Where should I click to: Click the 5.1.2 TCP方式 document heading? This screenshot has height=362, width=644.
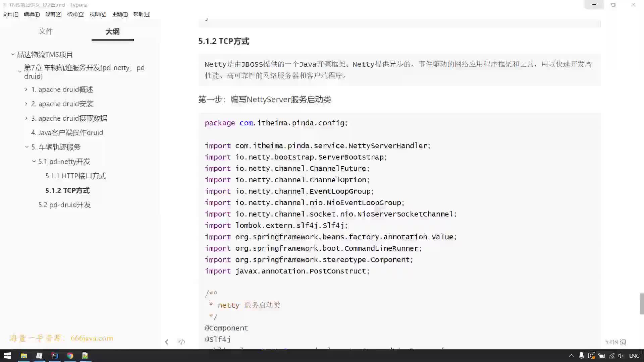[224, 41]
